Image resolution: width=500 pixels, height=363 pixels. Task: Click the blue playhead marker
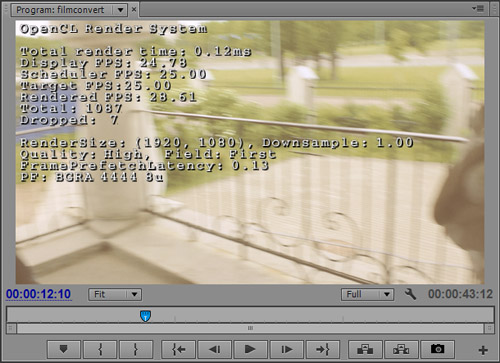click(145, 315)
